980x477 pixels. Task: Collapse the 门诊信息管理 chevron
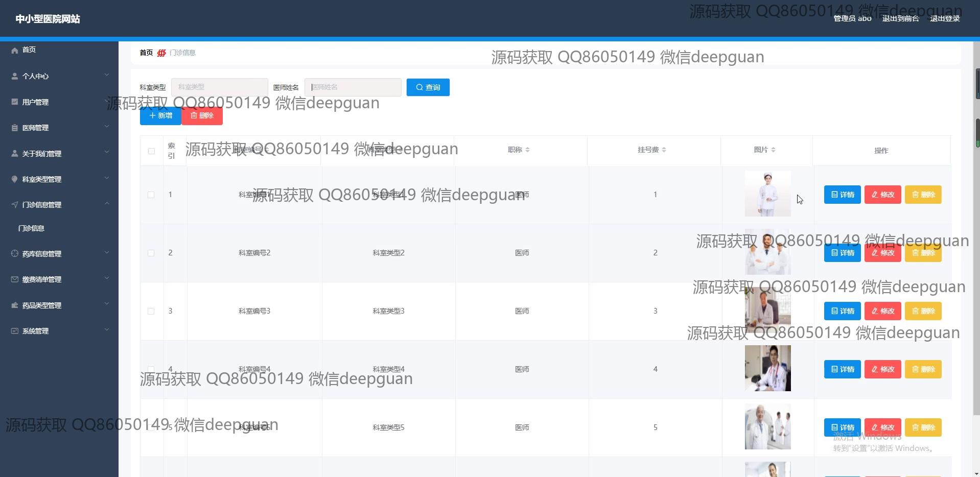pos(107,203)
